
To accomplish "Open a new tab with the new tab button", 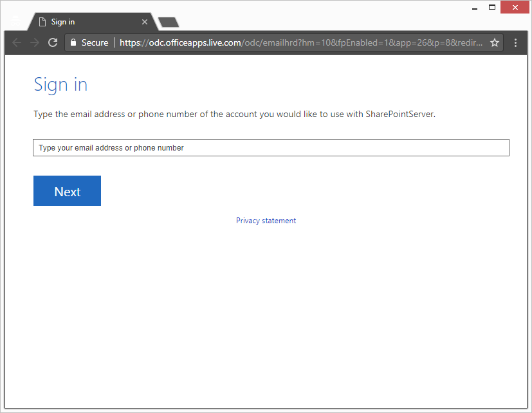I will click(x=168, y=23).
